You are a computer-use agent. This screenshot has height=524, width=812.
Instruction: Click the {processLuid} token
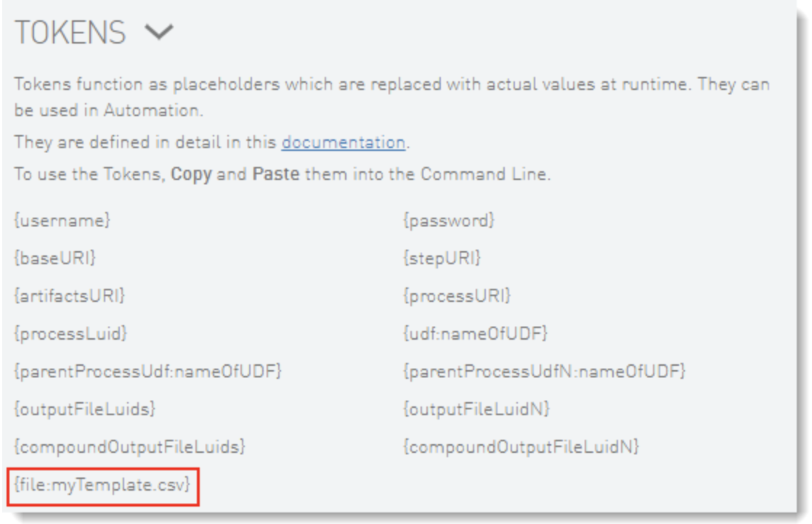click(x=71, y=333)
